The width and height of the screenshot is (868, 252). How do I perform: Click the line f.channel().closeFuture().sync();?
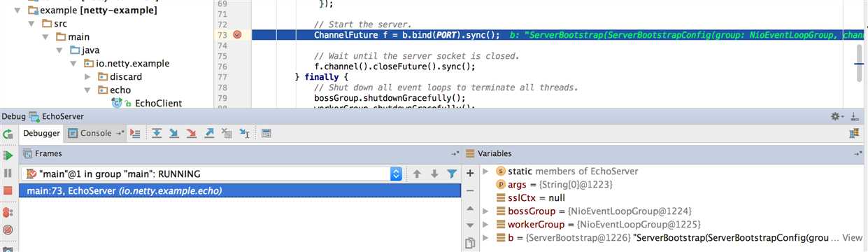394,67
